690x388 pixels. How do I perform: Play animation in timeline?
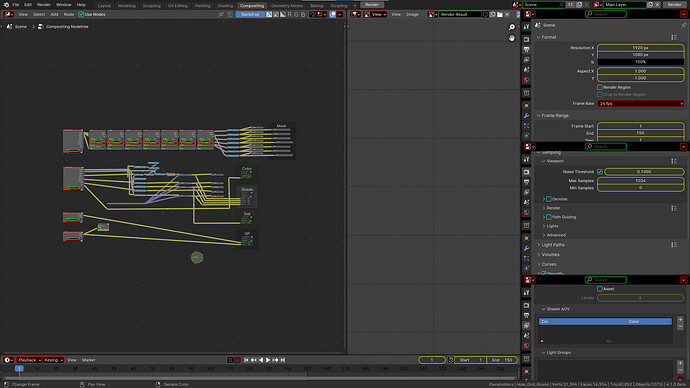[268, 360]
